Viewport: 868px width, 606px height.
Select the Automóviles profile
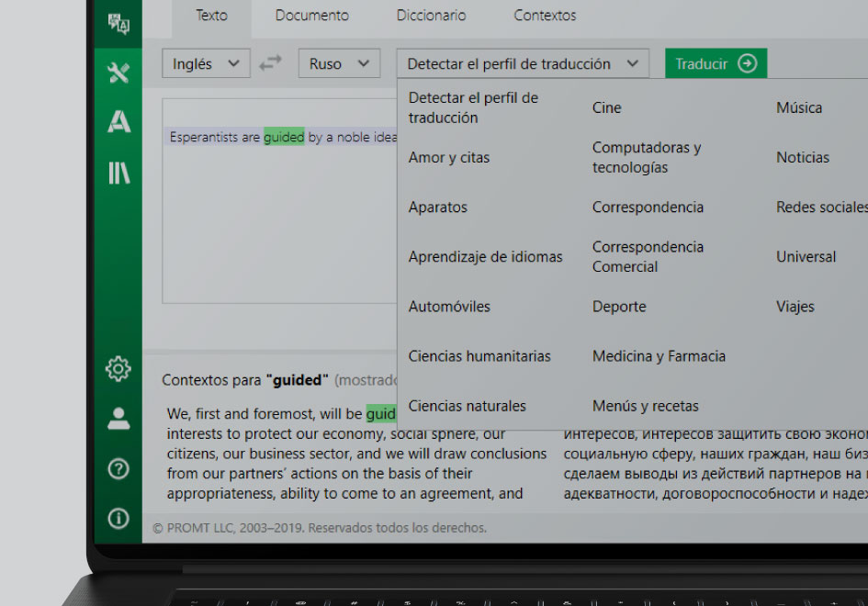449,307
